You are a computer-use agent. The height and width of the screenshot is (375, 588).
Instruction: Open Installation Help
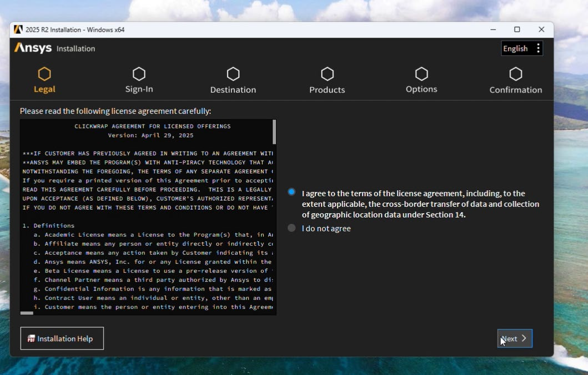coord(62,338)
